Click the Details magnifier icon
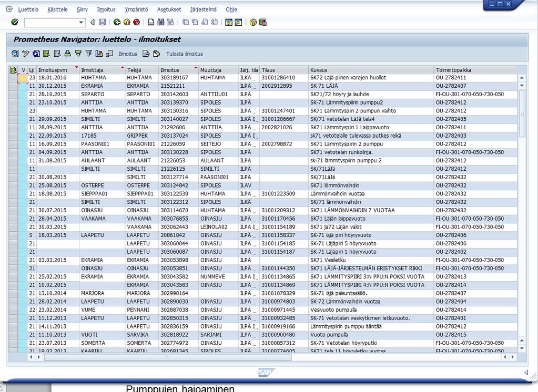This screenshot has height=392, width=538. pos(15,54)
